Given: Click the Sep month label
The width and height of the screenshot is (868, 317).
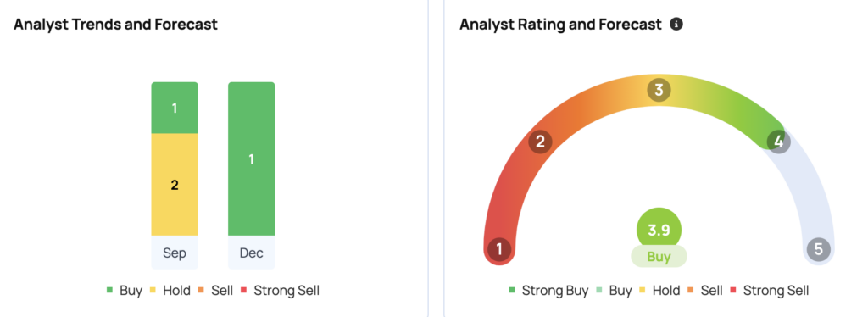Looking at the screenshot, I should 175,253.
